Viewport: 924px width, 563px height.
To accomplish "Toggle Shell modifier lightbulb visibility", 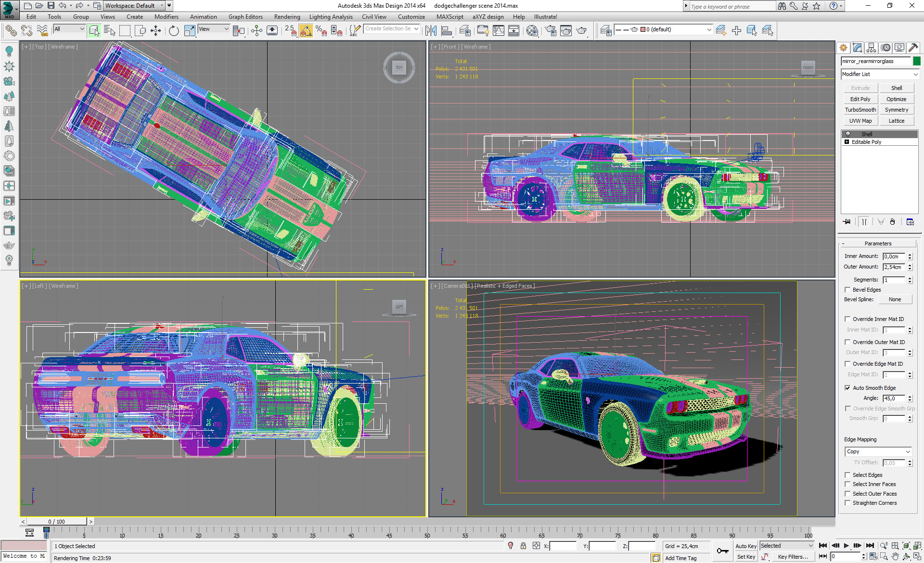I will click(848, 134).
